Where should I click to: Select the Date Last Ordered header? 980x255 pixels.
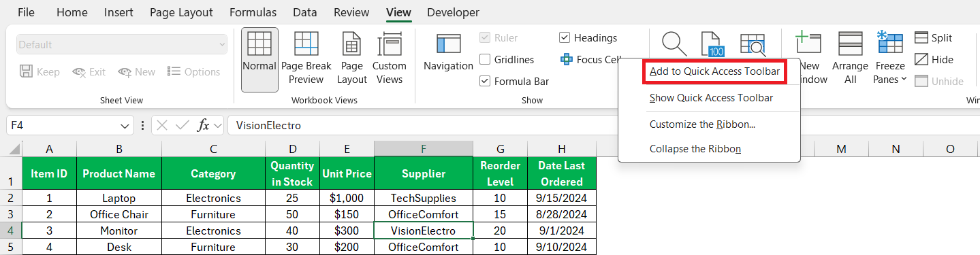561,173
